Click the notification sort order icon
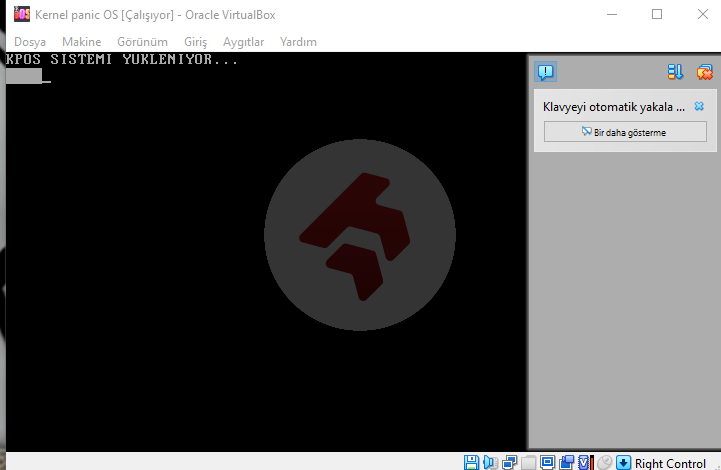721x470 pixels. tap(675, 72)
